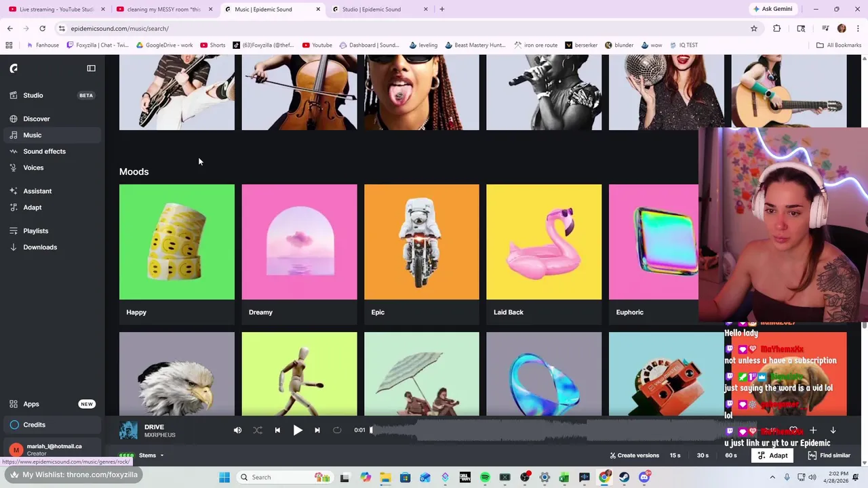Switch to Live streaming YouTube Studio tab
This screenshot has height=488, width=868.
click(58, 9)
